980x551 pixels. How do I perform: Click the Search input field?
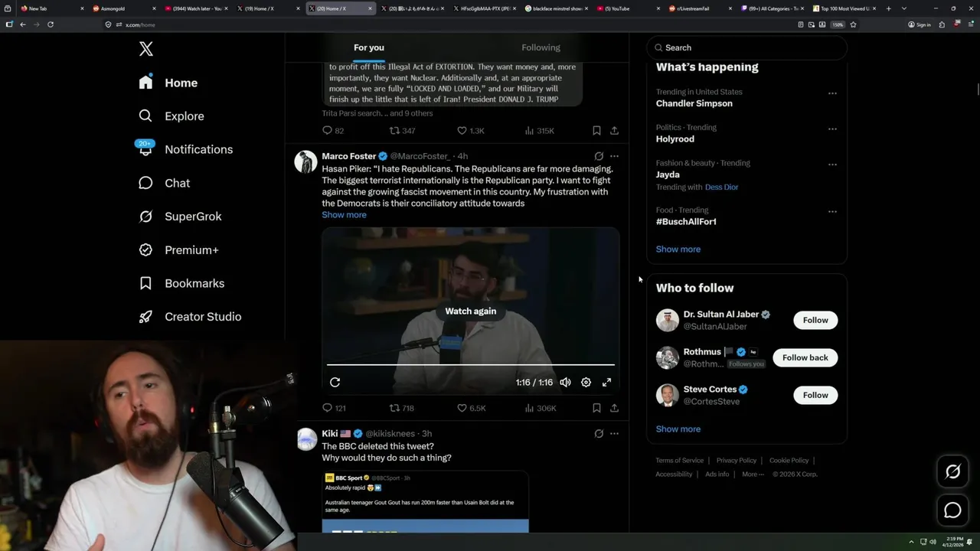tap(746, 47)
